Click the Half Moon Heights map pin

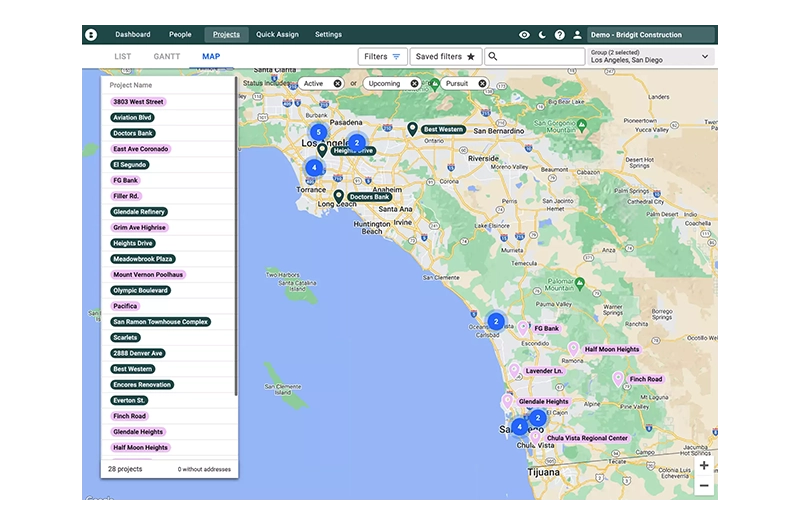coord(573,349)
